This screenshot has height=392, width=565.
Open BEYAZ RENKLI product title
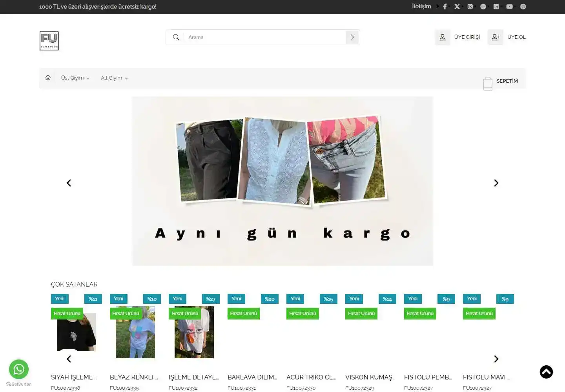pos(134,377)
